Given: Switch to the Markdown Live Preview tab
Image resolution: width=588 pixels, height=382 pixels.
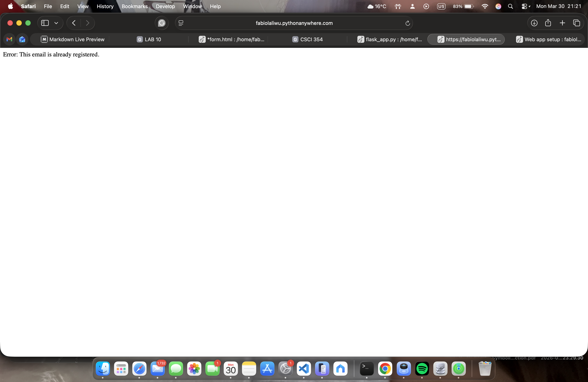Looking at the screenshot, I should (73, 39).
